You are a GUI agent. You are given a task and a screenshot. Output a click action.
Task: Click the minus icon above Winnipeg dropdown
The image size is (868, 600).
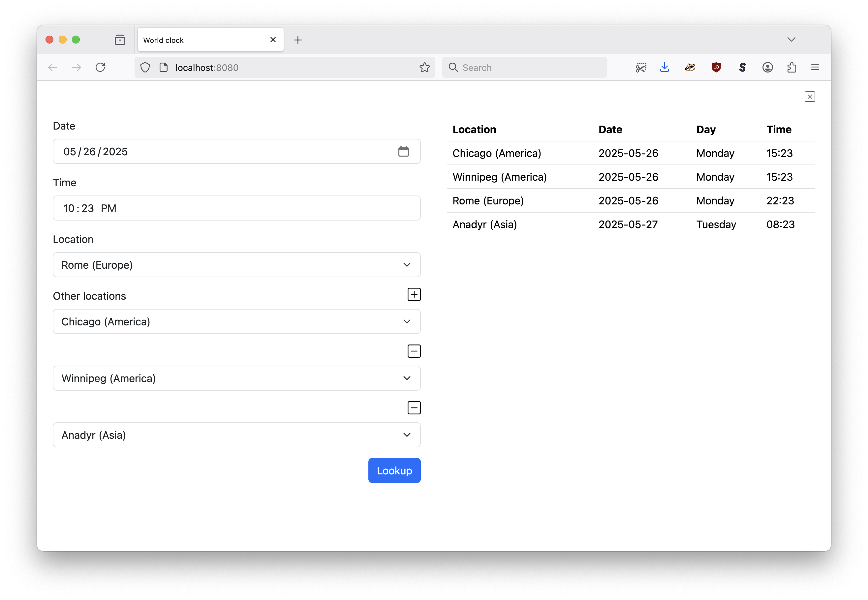pos(414,351)
